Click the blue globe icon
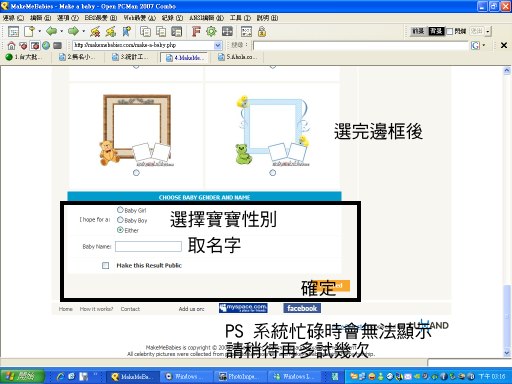 (46, 45)
